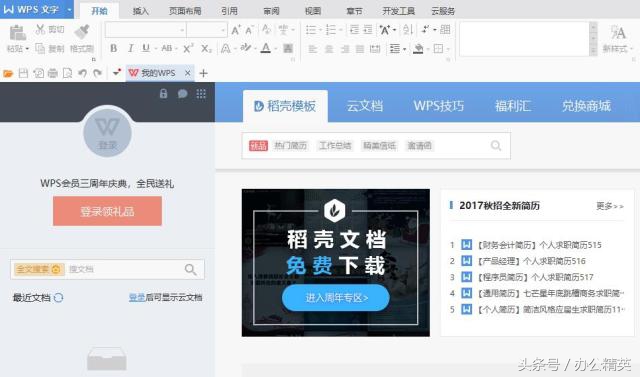Open the 福利汇 tab

513,106
